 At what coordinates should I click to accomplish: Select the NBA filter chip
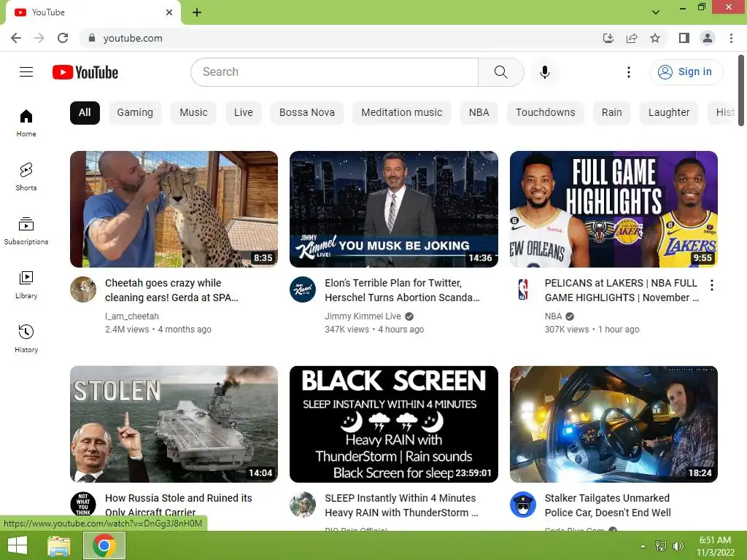click(479, 113)
